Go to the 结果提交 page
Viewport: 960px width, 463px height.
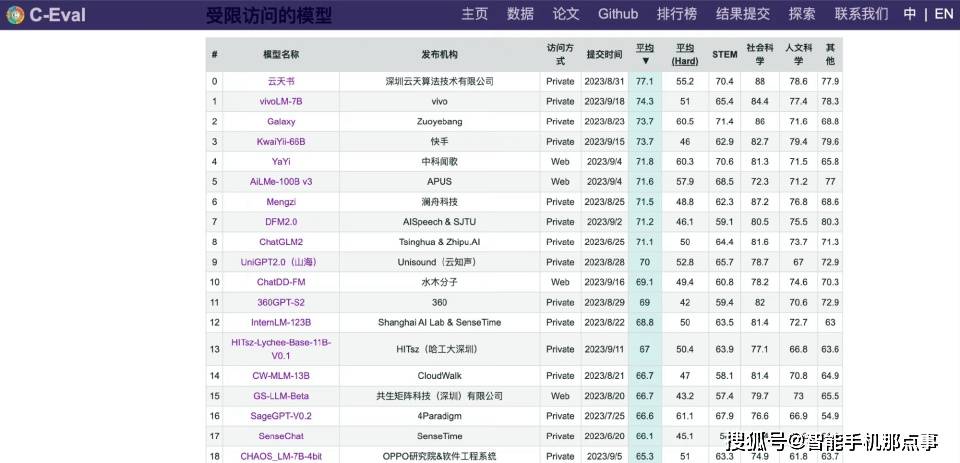743,14
